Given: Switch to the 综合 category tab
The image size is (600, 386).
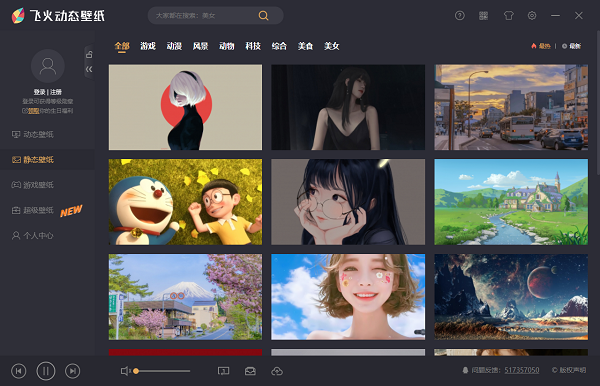Looking at the screenshot, I should tap(279, 46).
